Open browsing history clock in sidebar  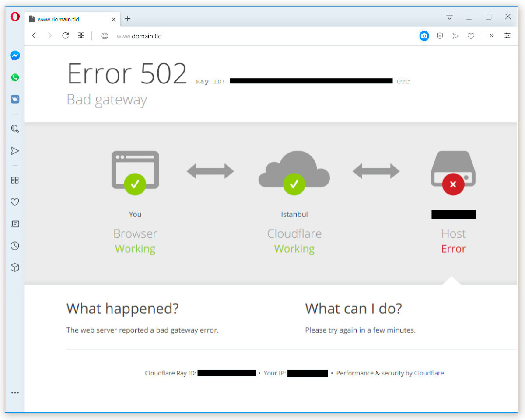click(15, 246)
